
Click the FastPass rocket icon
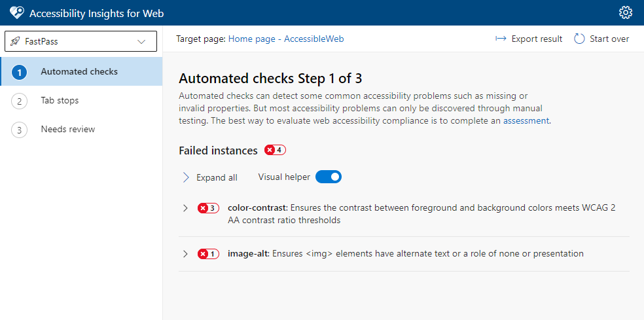point(15,41)
